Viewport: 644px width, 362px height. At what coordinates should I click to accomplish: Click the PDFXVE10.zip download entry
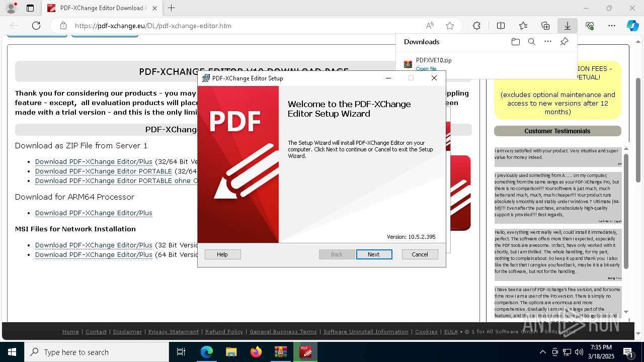(487, 64)
